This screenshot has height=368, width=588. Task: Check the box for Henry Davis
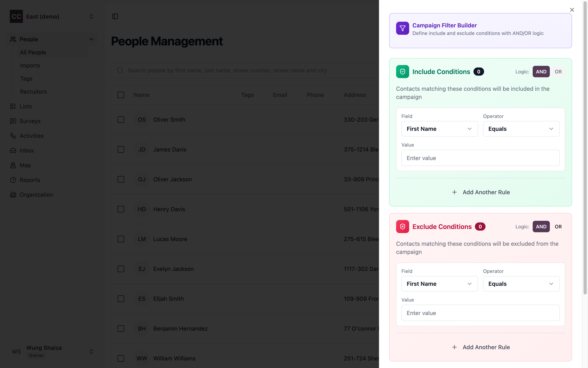click(121, 209)
